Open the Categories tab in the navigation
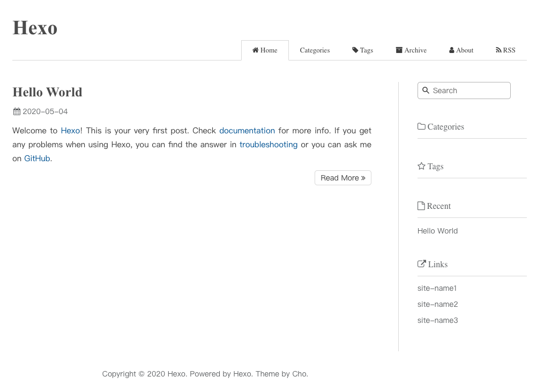 click(315, 50)
